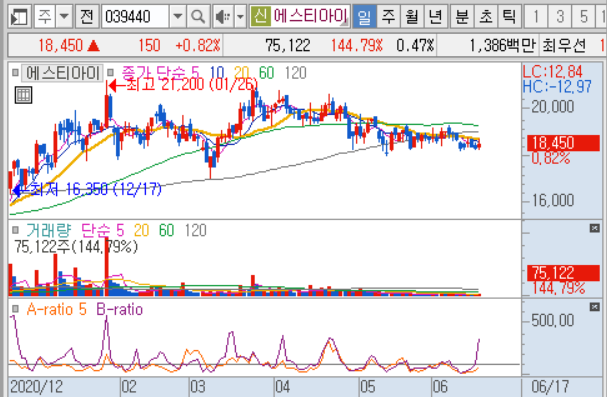
Task: Open the data grid table icon
Action: pos(23,95)
